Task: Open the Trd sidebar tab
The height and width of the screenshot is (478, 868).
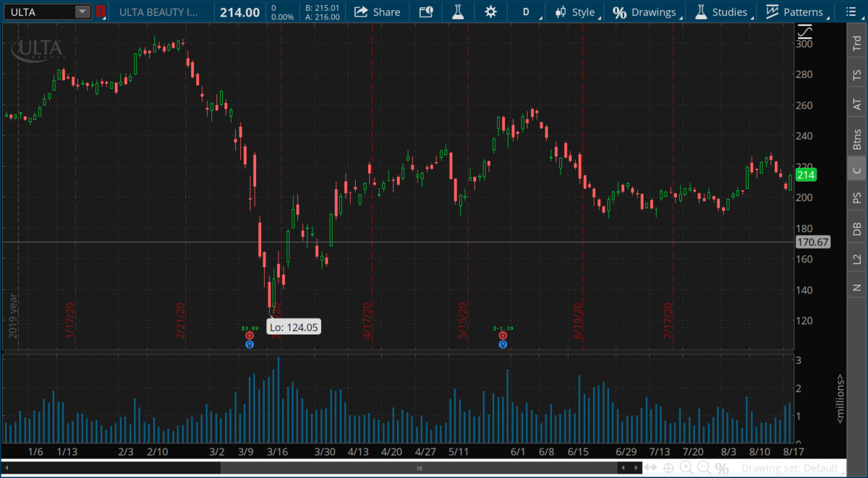Action: click(x=857, y=42)
